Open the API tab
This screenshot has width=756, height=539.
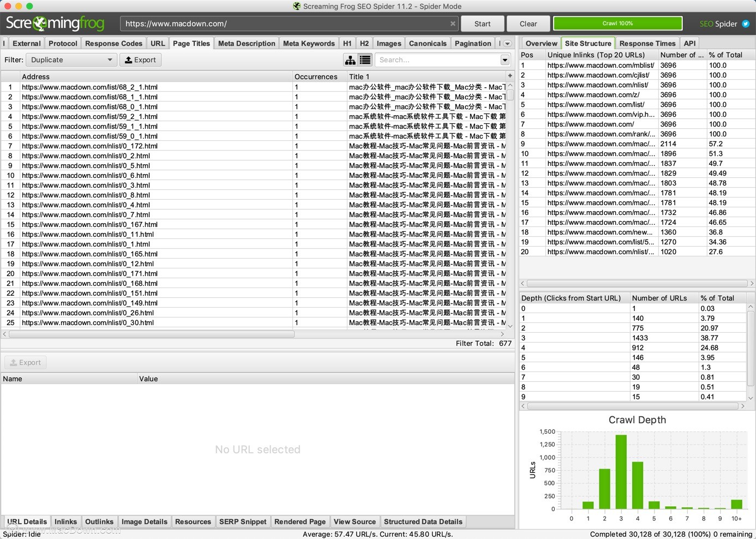689,44
